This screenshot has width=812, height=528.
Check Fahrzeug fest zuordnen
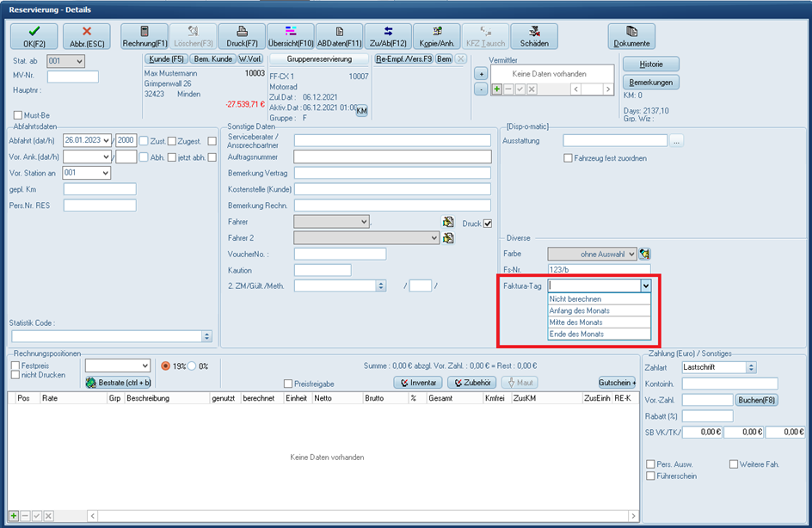coord(568,158)
